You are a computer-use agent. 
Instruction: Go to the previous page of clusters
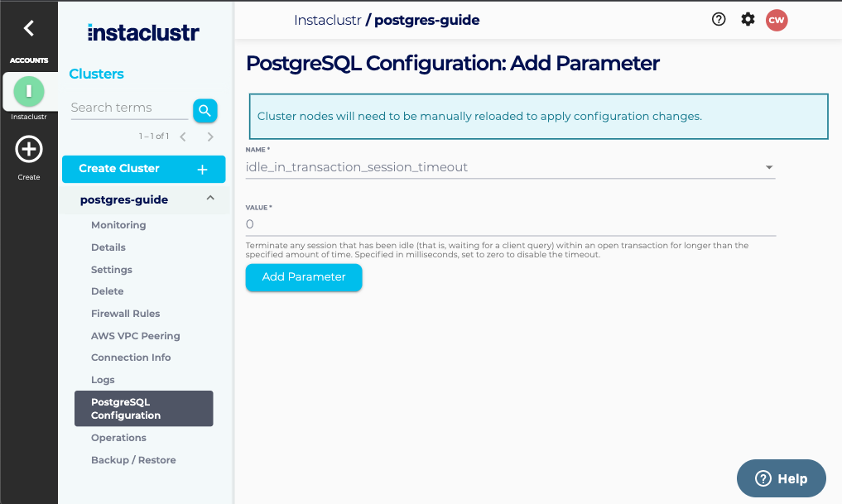[x=183, y=137]
